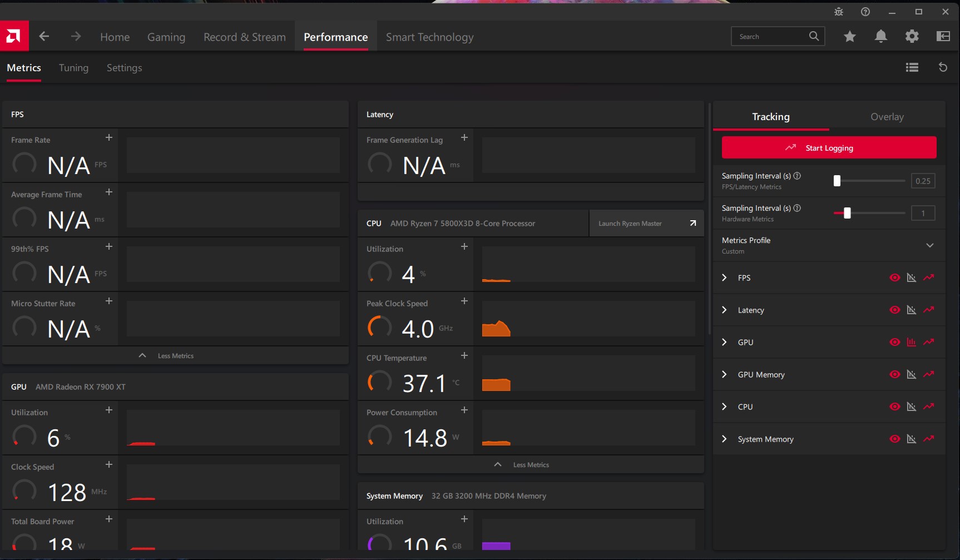Add Micro Stutter Rate with plus
Viewport: 960px width, 560px height.
pos(109,301)
